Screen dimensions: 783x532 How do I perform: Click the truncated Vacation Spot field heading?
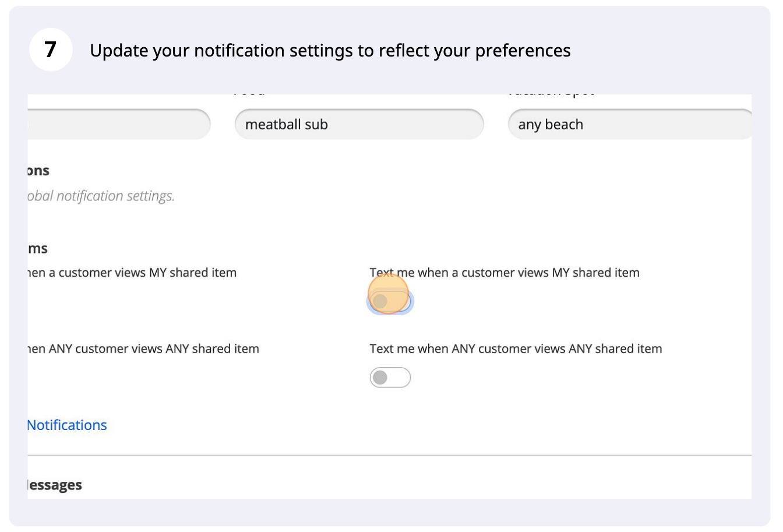[551, 91]
